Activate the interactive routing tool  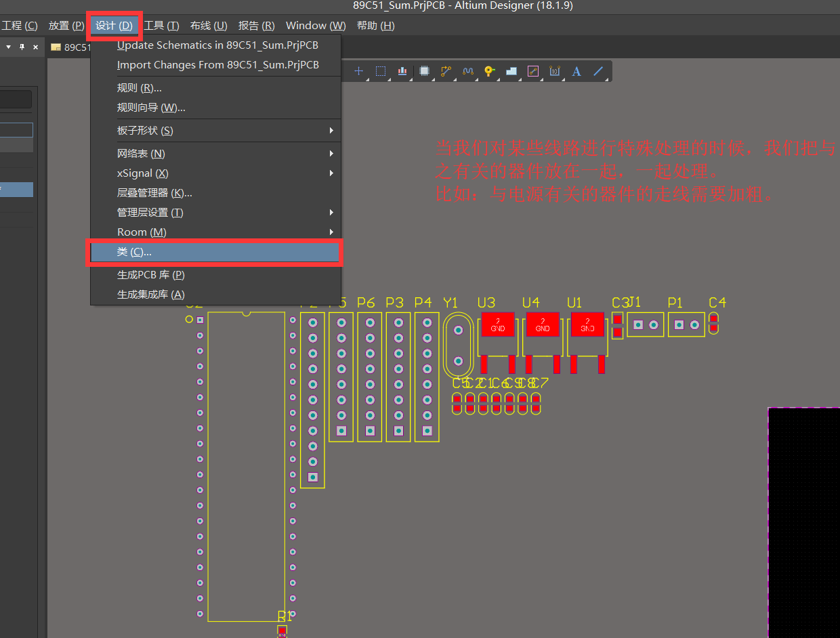click(446, 71)
